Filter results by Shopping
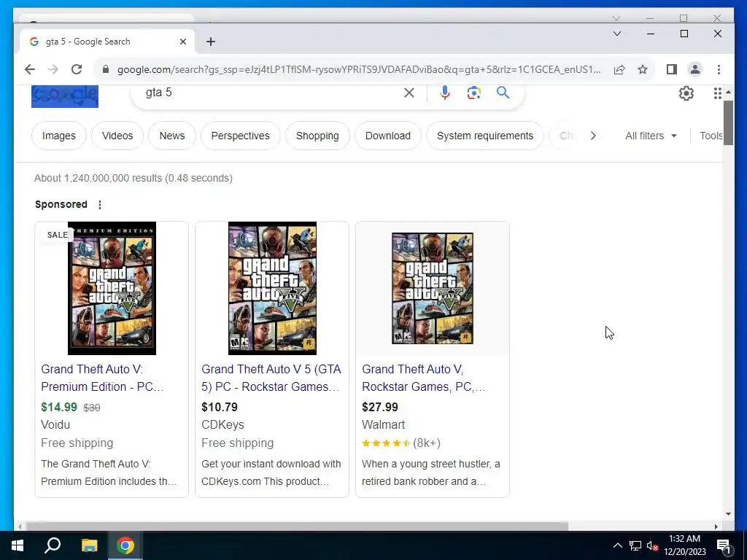 pyautogui.click(x=317, y=136)
